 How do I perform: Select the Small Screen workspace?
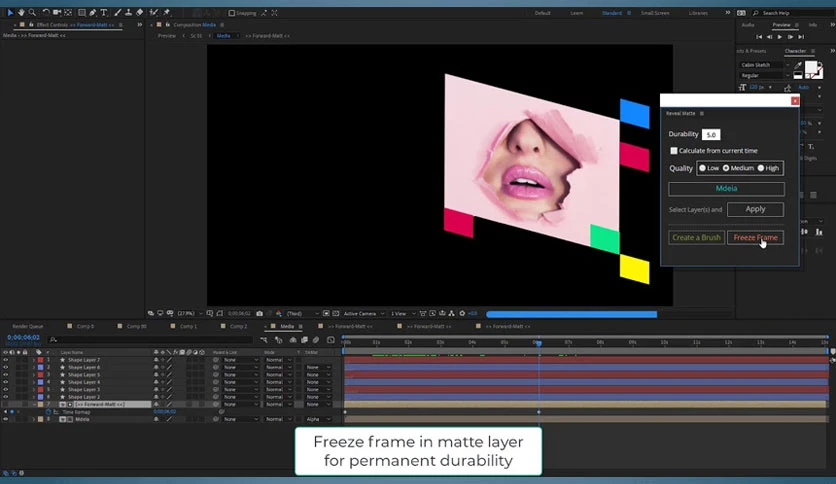point(655,13)
